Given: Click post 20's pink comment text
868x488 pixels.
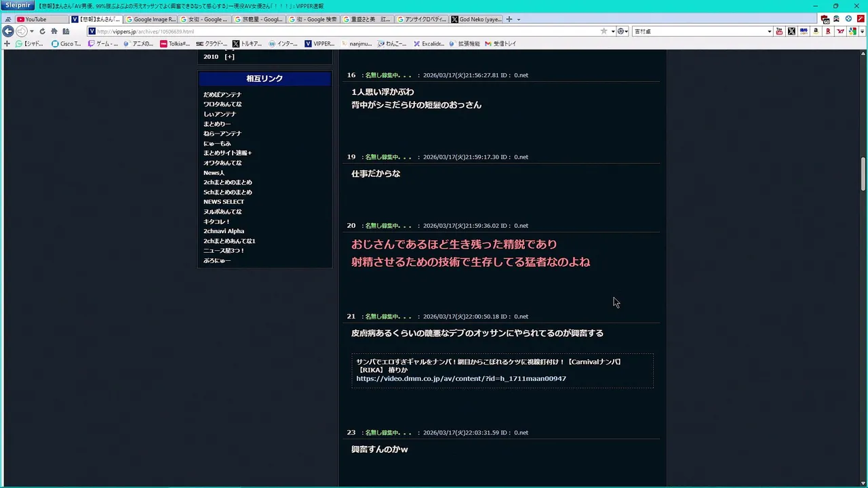Looking at the screenshot, I should pyautogui.click(x=471, y=253).
